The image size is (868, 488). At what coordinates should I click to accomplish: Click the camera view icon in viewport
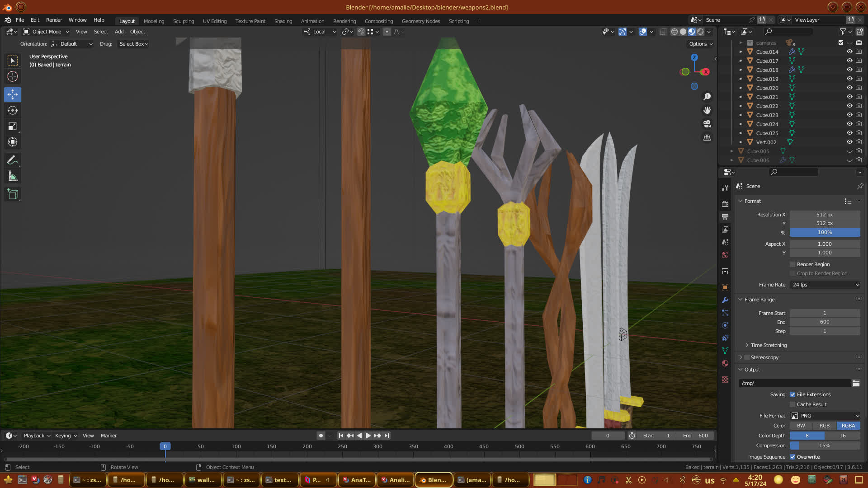point(707,124)
